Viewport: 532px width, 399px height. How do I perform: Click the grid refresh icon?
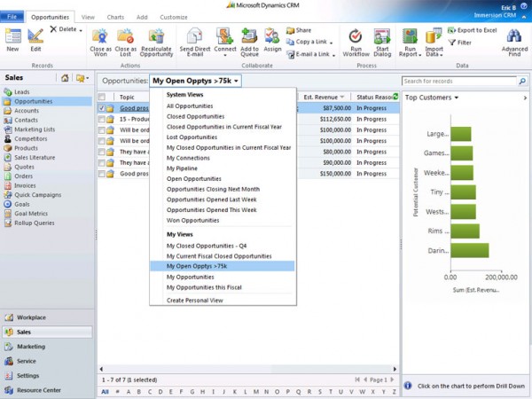coord(395,97)
